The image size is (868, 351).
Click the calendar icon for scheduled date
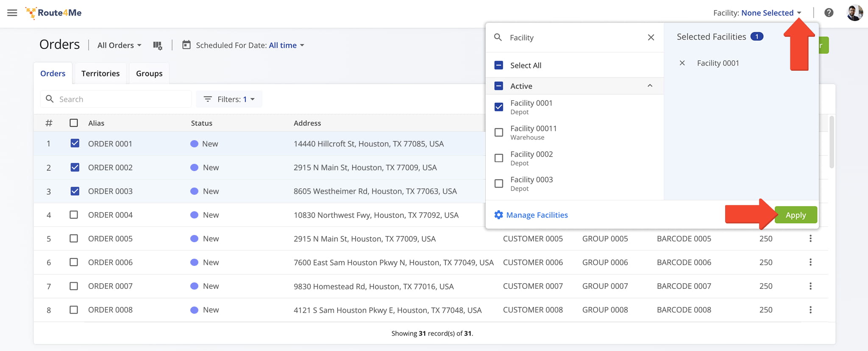tap(186, 45)
